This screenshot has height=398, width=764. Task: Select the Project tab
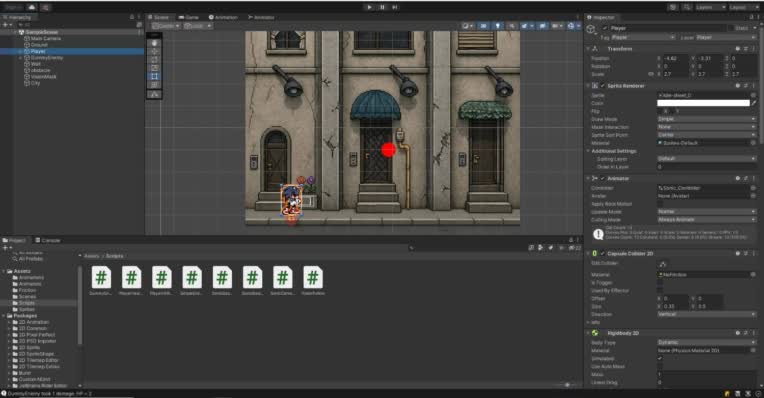[15, 240]
